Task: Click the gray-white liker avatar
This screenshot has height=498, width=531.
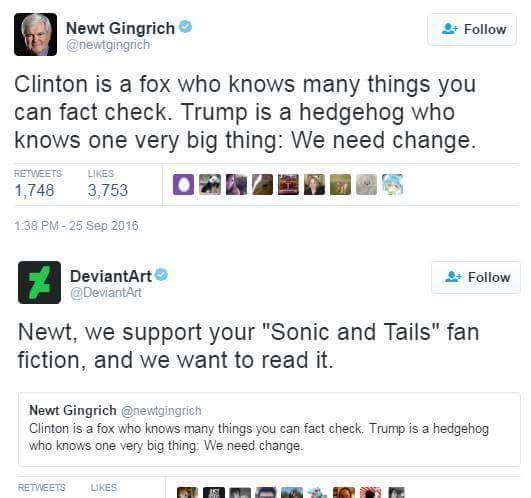Action: click(367, 185)
